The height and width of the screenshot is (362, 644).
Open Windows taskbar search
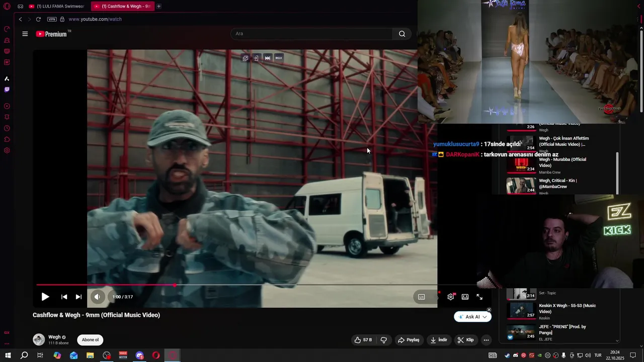(x=24, y=355)
